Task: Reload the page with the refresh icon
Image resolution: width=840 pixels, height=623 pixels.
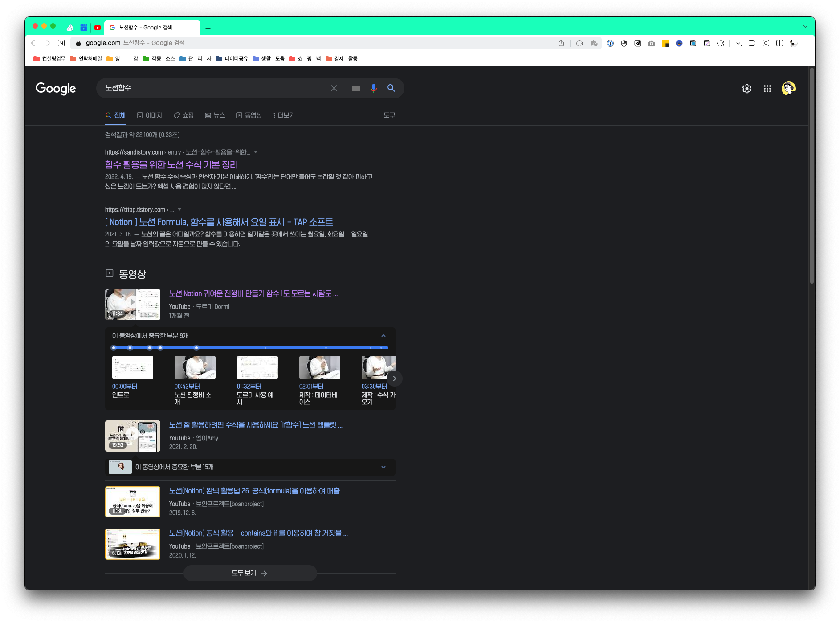Action: 579,43
